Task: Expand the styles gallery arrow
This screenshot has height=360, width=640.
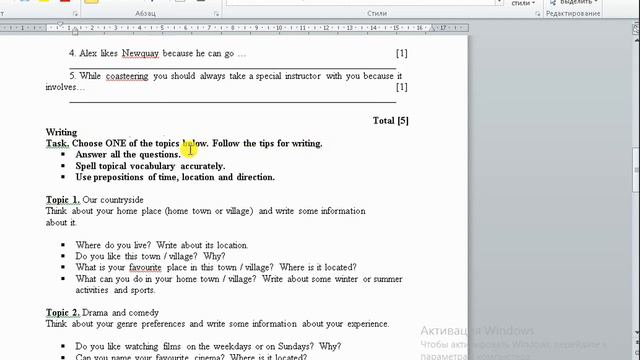Action: pyautogui.click(x=499, y=2)
